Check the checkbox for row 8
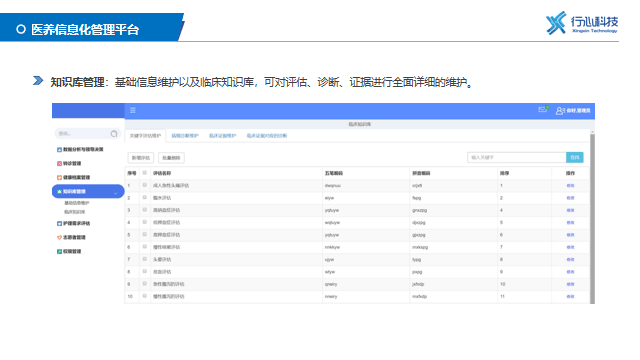This screenshot has height=360, width=640. click(x=144, y=271)
